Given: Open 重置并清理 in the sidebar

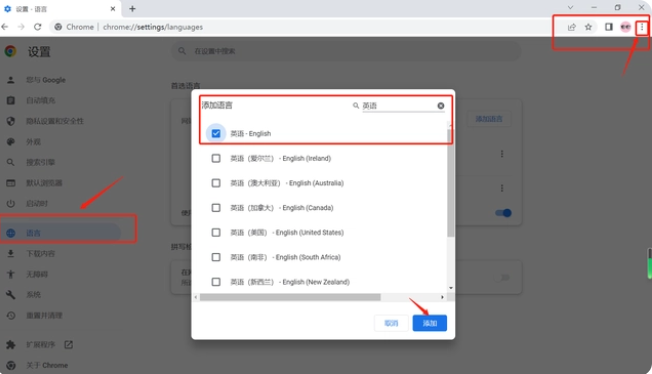Looking at the screenshot, I should [44, 315].
